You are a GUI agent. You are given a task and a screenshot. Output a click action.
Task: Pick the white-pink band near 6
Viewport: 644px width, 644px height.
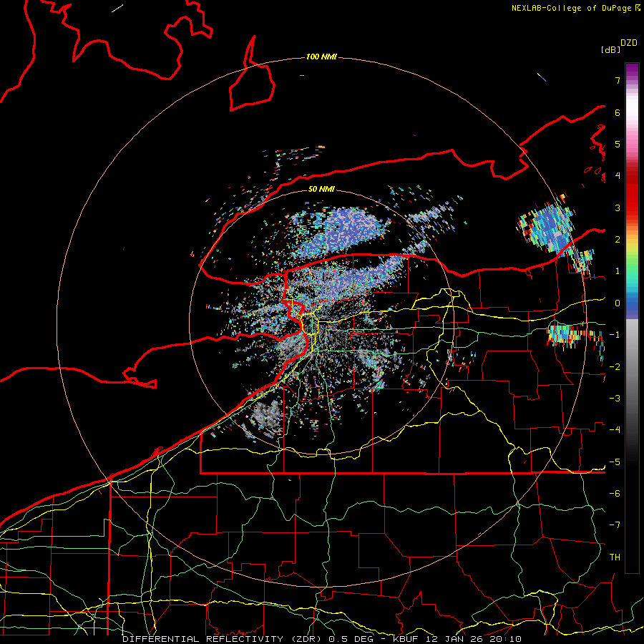632,112
